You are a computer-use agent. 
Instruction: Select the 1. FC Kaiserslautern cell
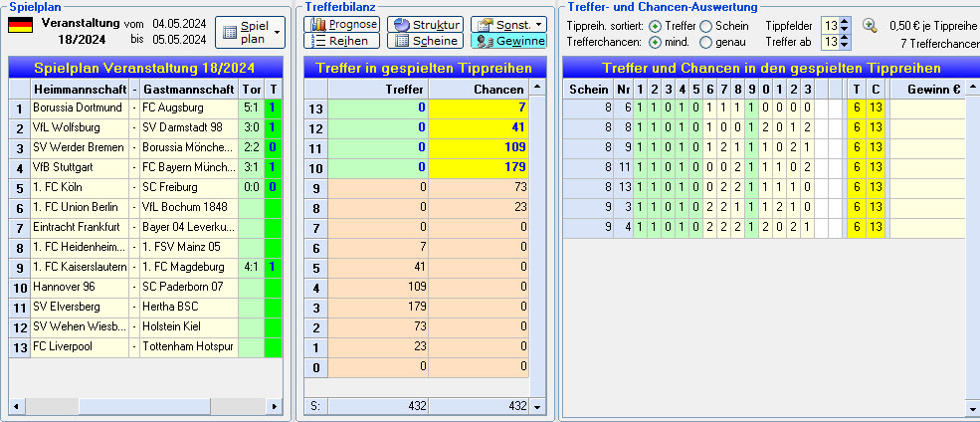pyautogui.click(x=80, y=267)
